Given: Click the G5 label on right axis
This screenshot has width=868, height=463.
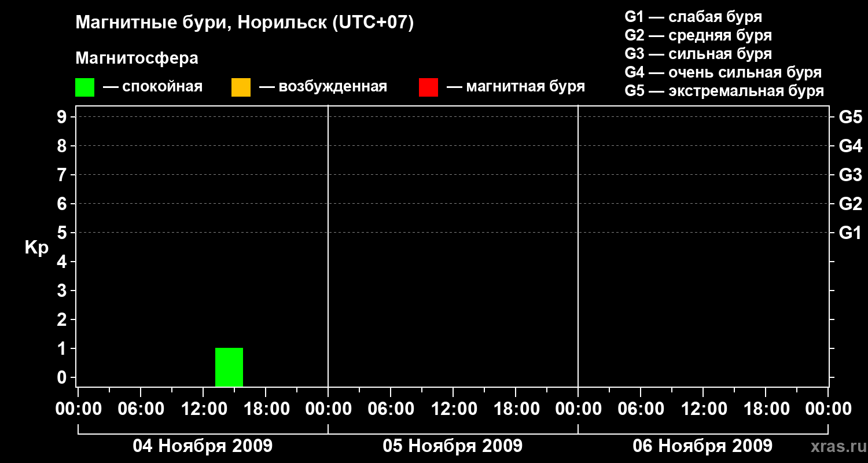Looking at the screenshot, I should click(x=850, y=117).
